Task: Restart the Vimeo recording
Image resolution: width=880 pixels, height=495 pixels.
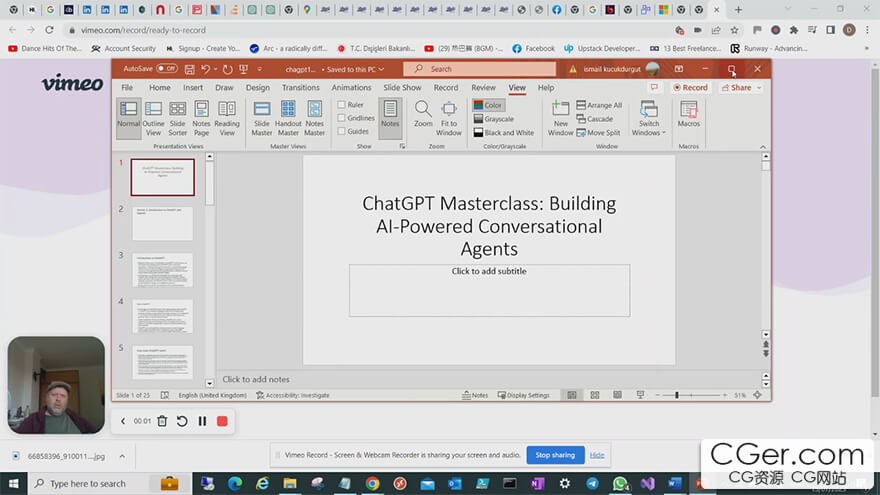Action: click(182, 421)
